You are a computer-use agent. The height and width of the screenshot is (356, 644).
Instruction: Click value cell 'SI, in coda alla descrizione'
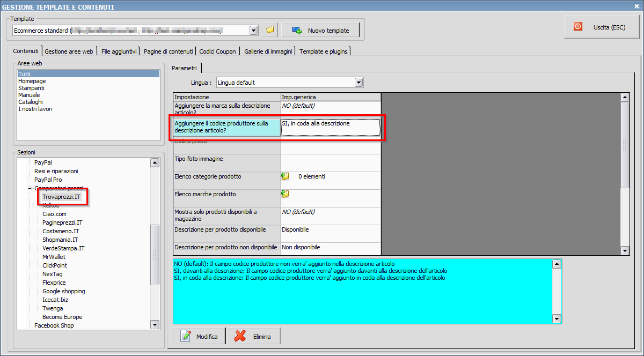(x=331, y=128)
